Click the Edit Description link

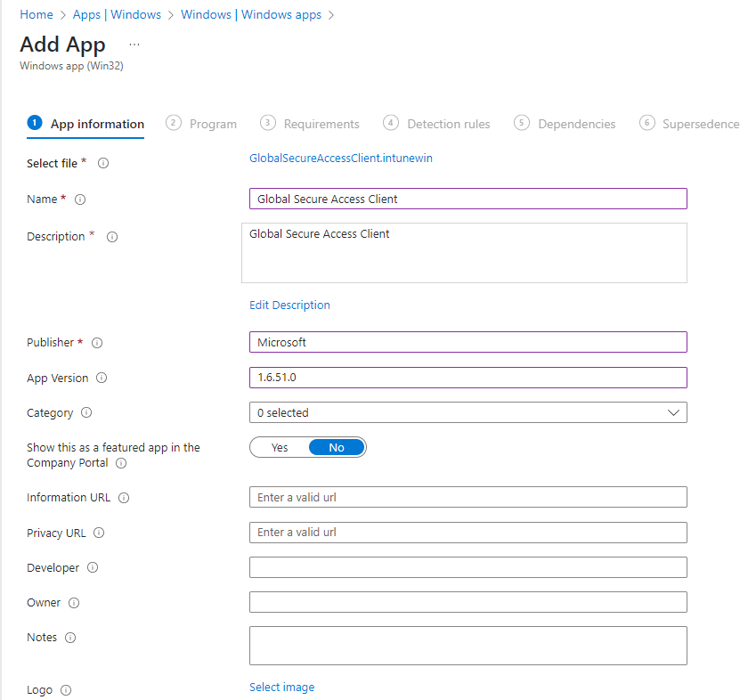[289, 305]
